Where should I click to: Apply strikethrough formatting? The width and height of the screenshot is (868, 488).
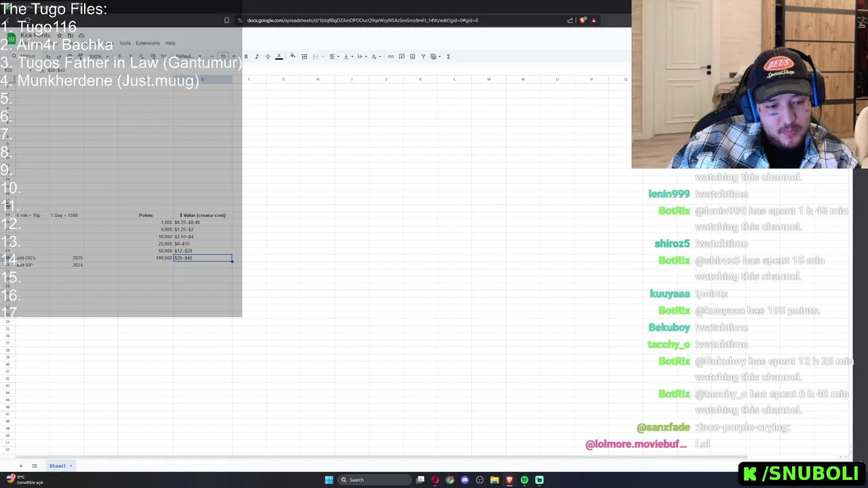pyautogui.click(x=267, y=56)
